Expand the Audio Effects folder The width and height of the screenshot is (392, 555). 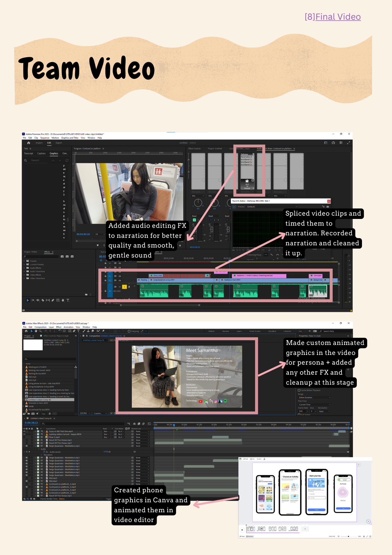[24, 268]
